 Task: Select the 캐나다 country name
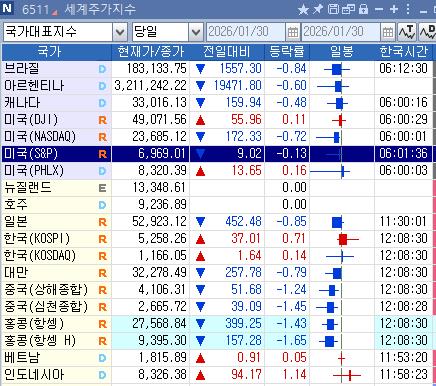pyautogui.click(x=22, y=103)
